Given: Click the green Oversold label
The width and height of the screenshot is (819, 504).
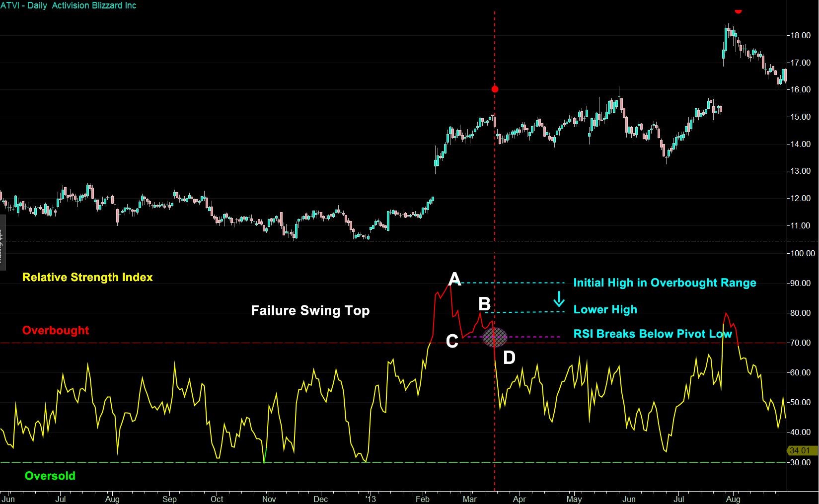Looking at the screenshot, I should click(50, 476).
